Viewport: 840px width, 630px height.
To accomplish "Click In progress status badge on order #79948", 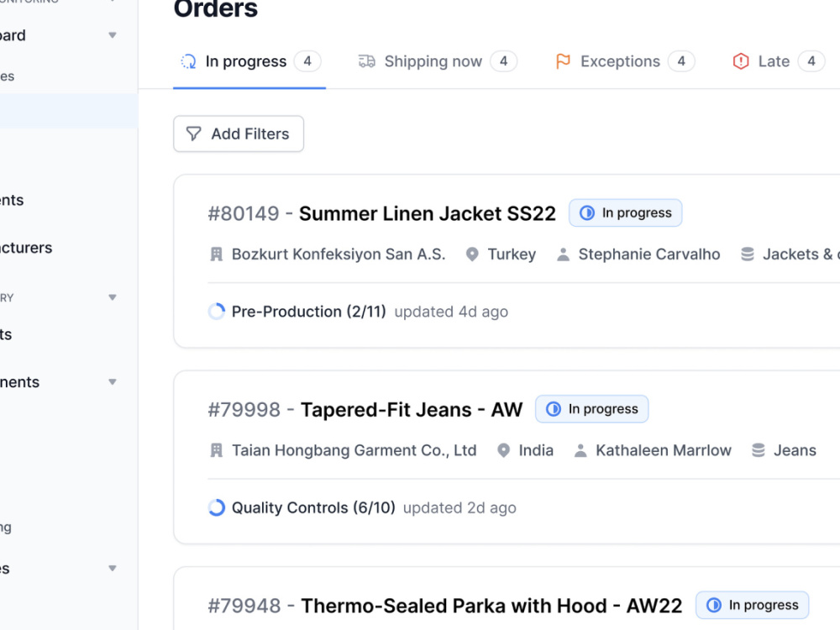I will 752,605.
